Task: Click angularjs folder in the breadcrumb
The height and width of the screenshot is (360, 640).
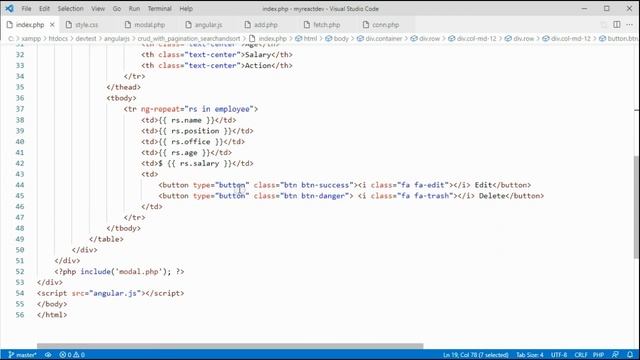Action: (117, 38)
